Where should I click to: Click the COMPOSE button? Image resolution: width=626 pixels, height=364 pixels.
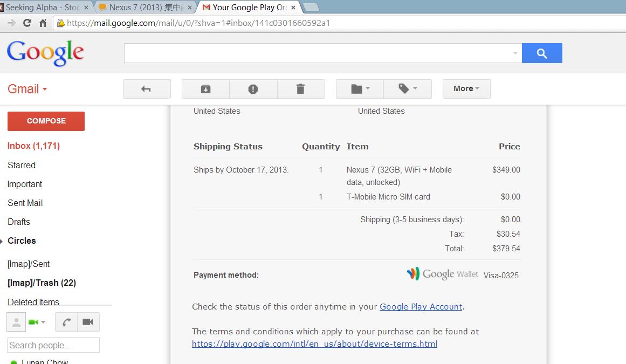click(46, 121)
